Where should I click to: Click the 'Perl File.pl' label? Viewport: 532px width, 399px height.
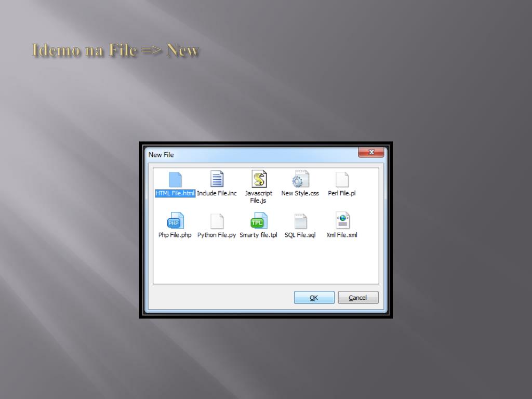point(342,193)
